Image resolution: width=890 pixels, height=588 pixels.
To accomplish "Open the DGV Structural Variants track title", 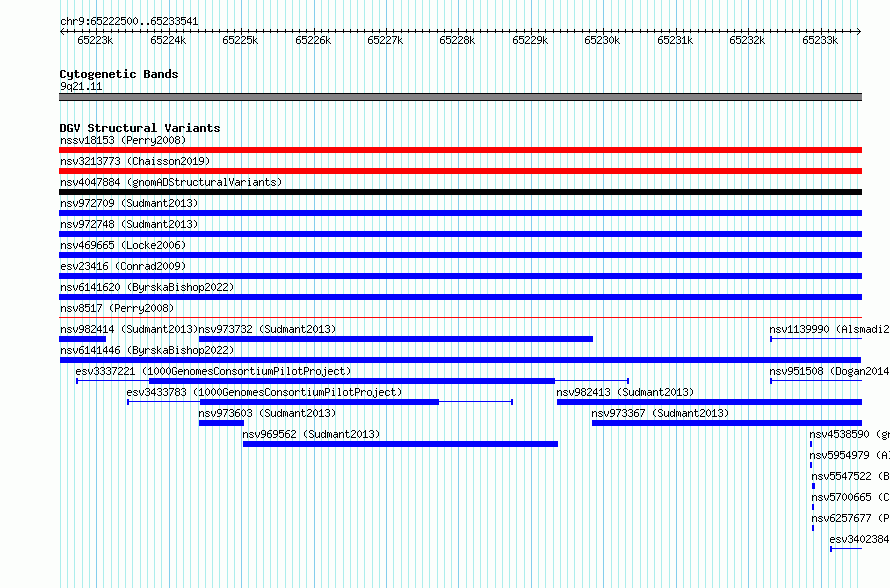I will [140, 128].
